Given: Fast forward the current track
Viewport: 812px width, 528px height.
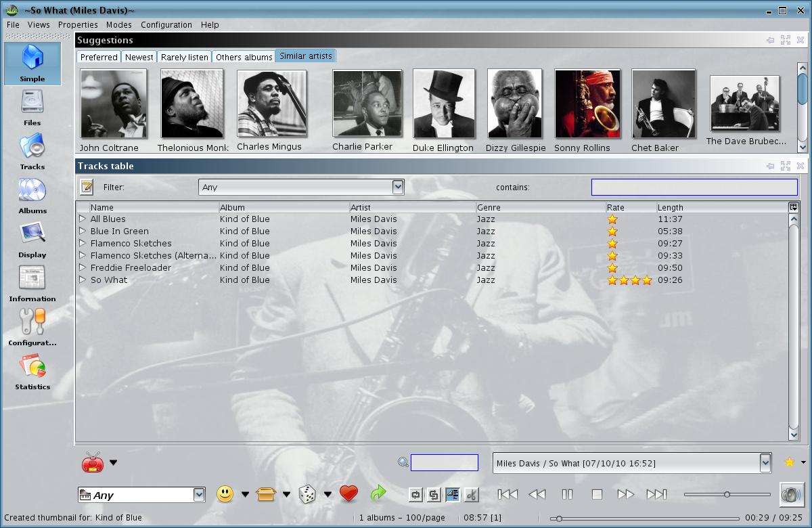Looking at the screenshot, I should coord(626,494).
